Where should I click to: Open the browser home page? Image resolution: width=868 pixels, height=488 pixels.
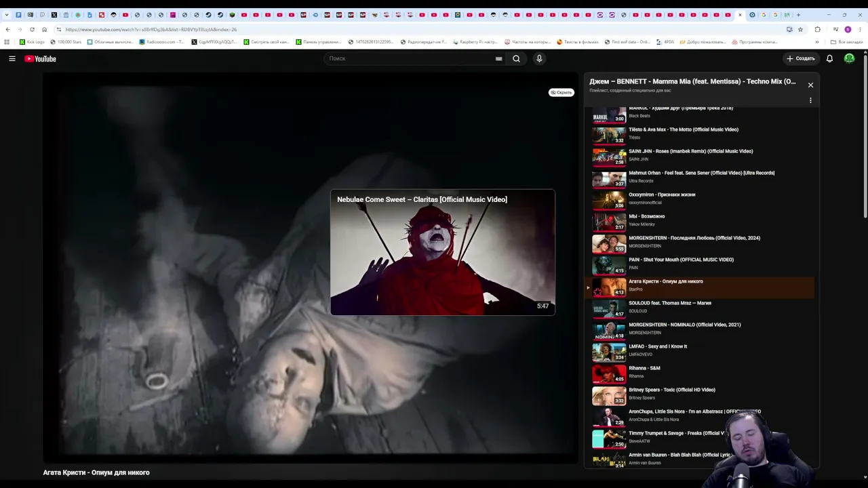[x=44, y=29]
